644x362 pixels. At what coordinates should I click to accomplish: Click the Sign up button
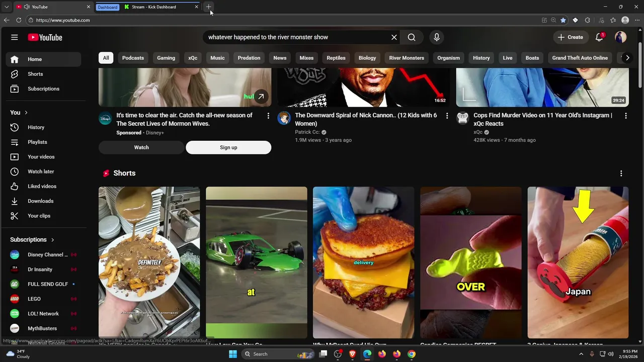(x=228, y=147)
